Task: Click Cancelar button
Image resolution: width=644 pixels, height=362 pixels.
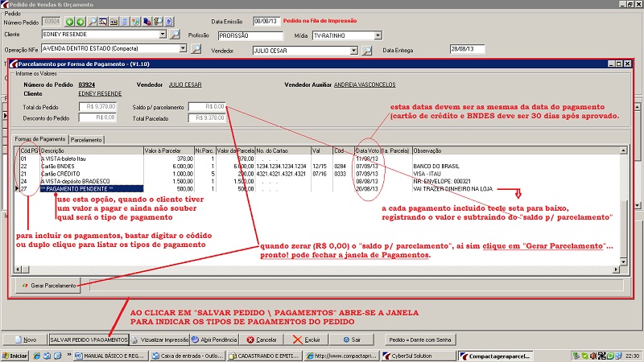Action: 262,339
